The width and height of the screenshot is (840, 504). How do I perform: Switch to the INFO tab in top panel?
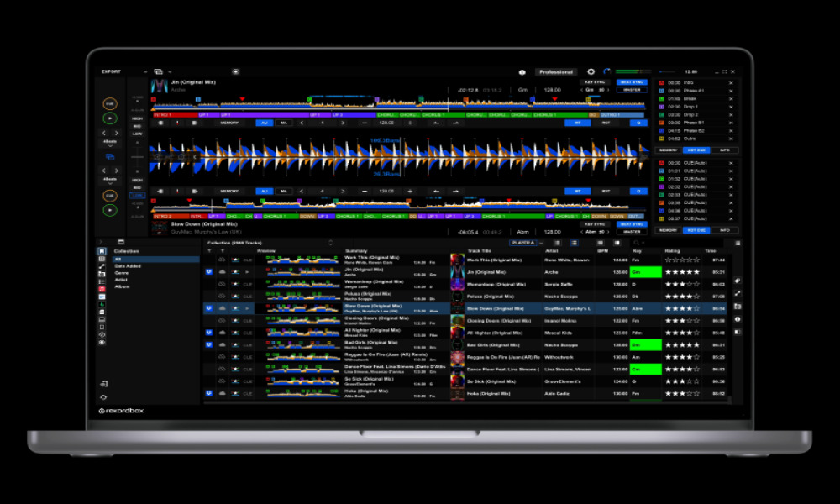coord(724,150)
